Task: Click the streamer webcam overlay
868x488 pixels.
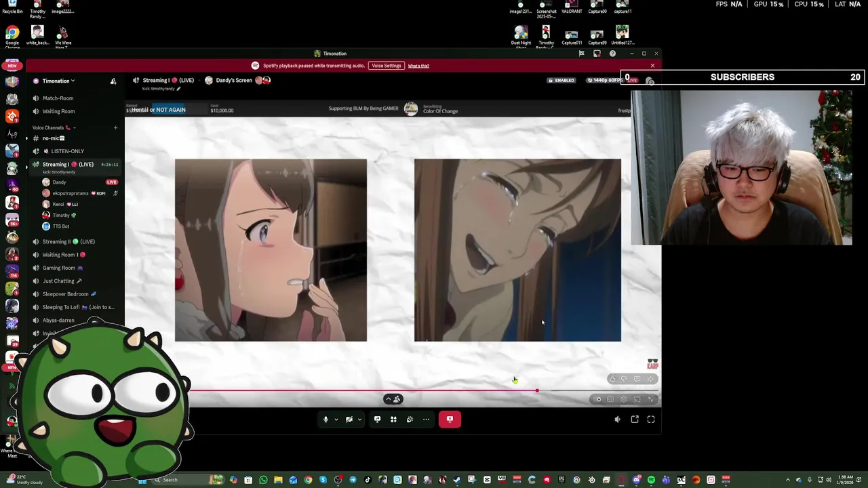Action: 741,167
